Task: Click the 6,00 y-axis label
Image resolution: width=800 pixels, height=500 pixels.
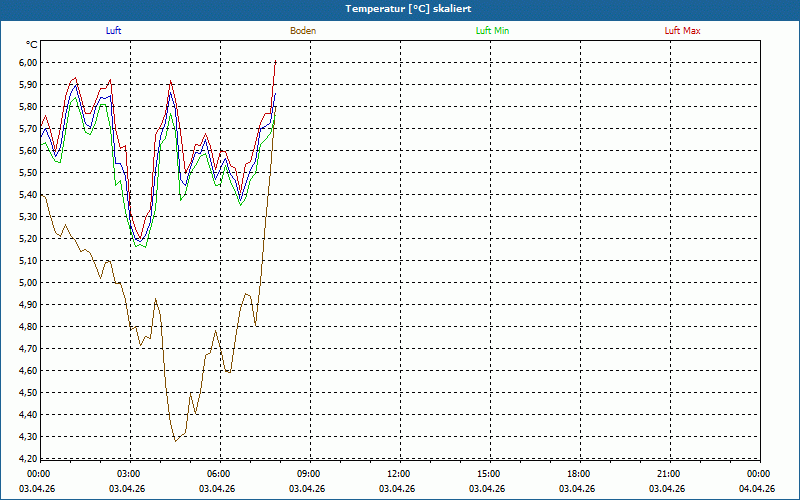Action: (27, 62)
